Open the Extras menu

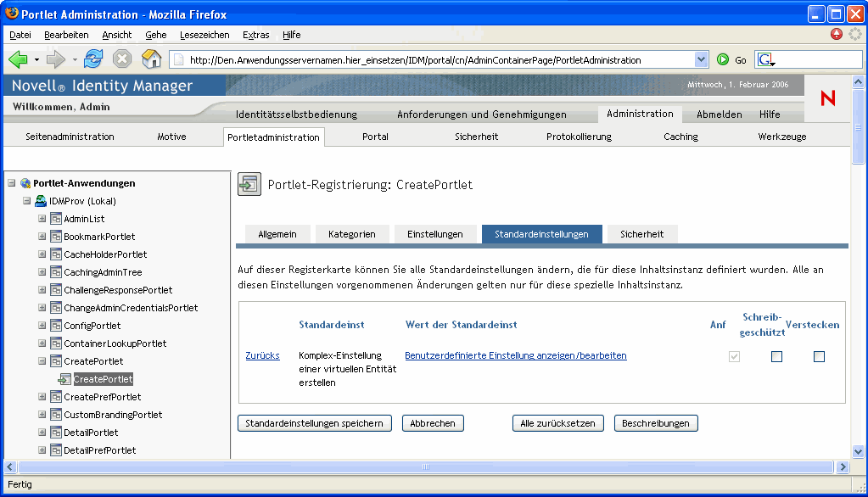click(x=255, y=35)
